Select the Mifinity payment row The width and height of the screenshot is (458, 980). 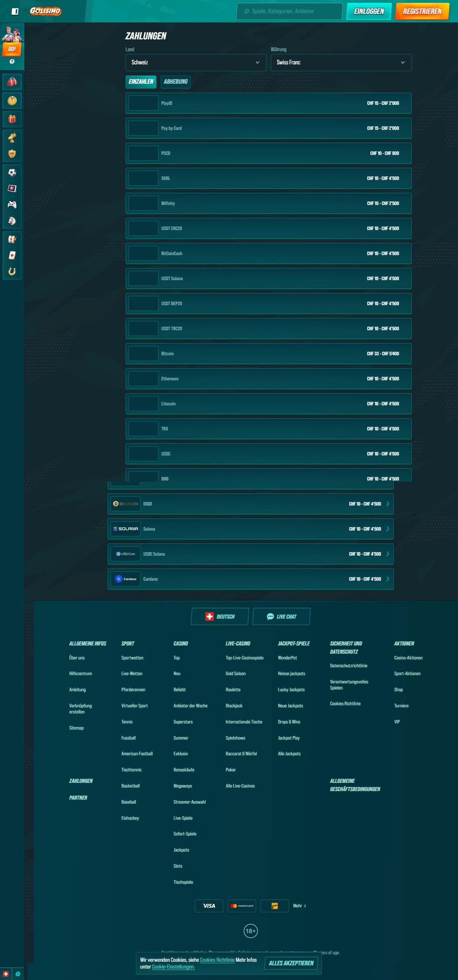click(269, 203)
